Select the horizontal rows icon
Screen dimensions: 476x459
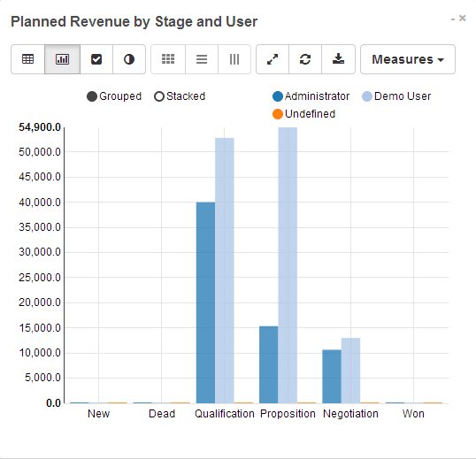(202, 59)
